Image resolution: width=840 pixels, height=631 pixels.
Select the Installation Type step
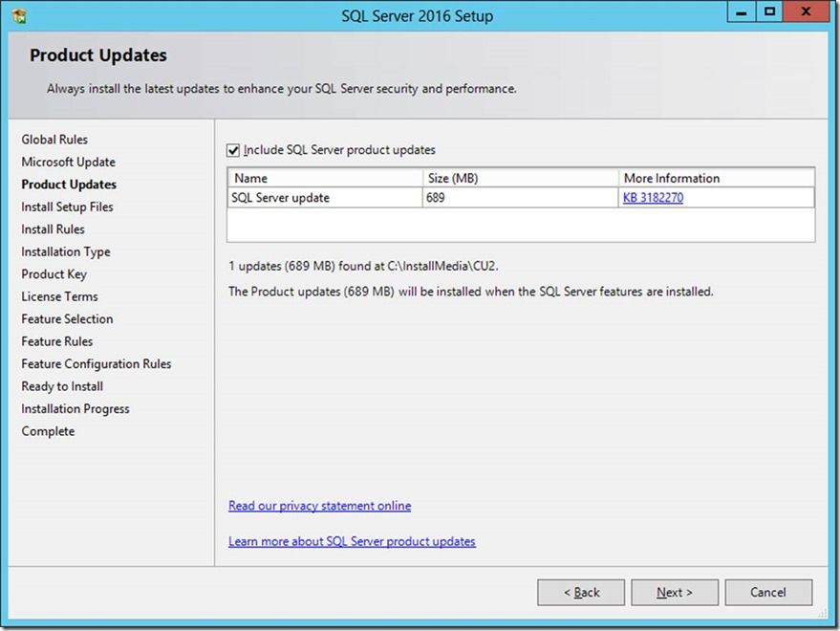(x=66, y=252)
